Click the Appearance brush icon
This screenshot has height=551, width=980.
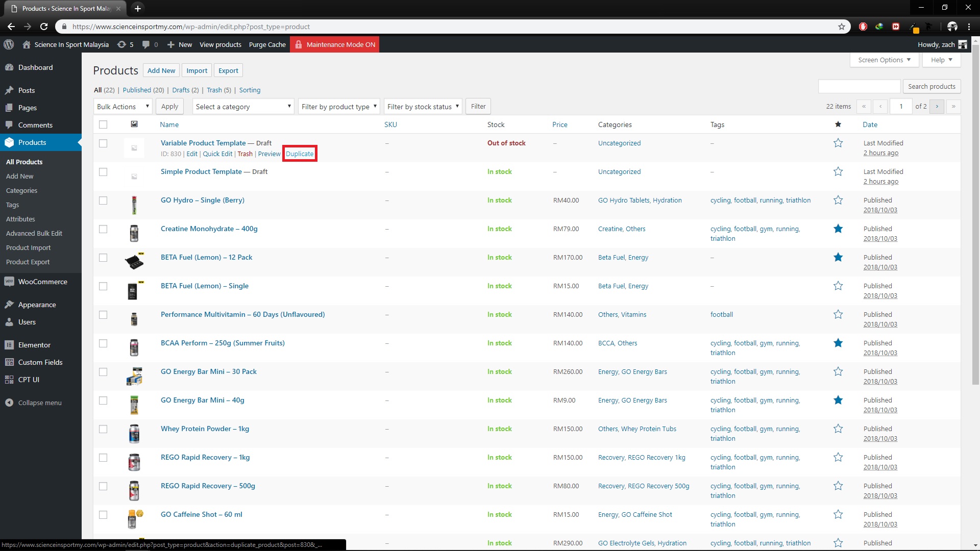(9, 305)
